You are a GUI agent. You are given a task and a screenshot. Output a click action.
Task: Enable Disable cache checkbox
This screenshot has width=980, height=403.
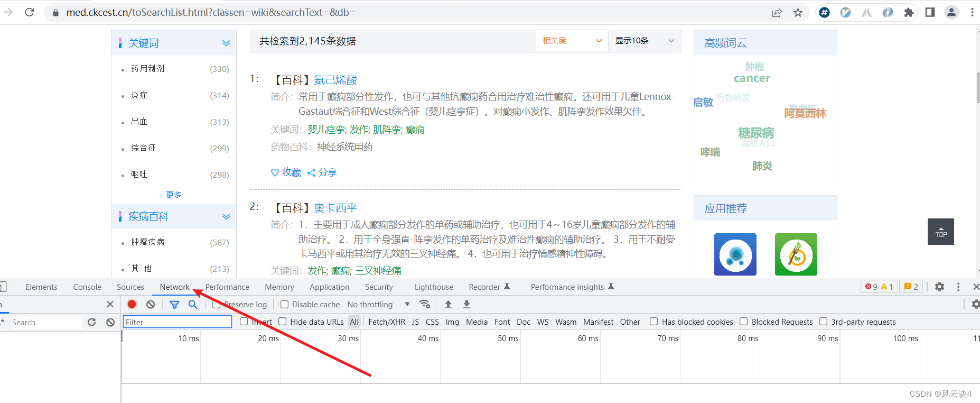tap(284, 305)
